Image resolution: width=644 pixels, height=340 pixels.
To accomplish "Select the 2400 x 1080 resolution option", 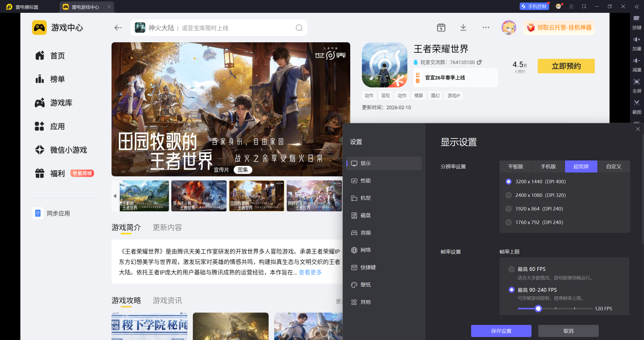I will 509,195.
